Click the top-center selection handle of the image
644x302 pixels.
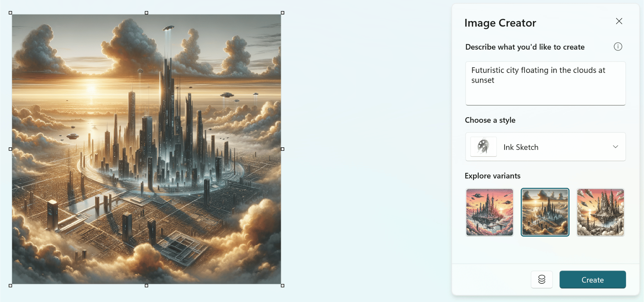point(147,13)
